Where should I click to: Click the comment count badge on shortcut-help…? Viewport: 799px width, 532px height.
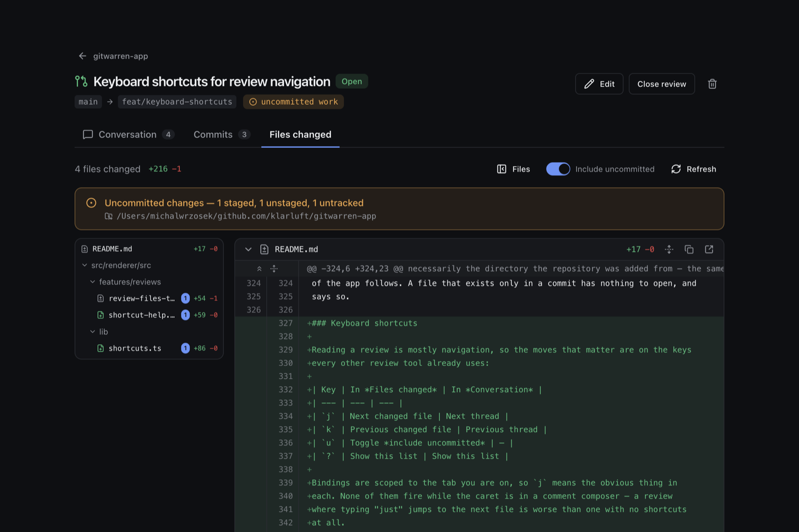coord(185,315)
